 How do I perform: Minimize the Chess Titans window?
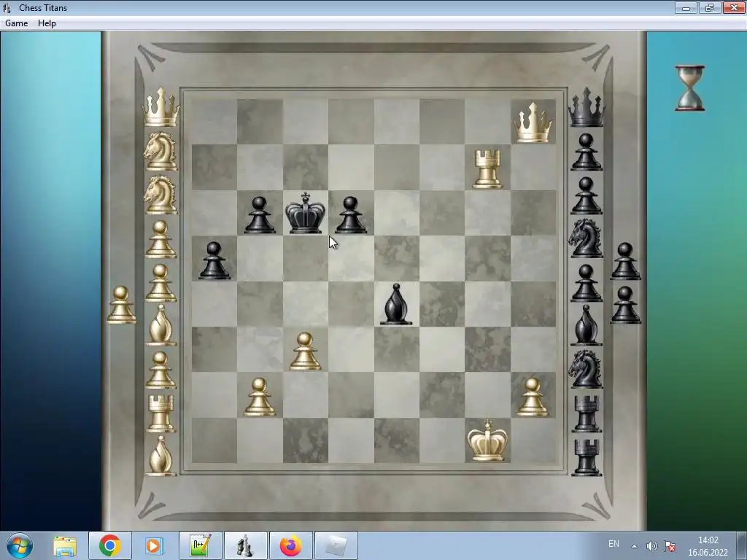pos(686,7)
